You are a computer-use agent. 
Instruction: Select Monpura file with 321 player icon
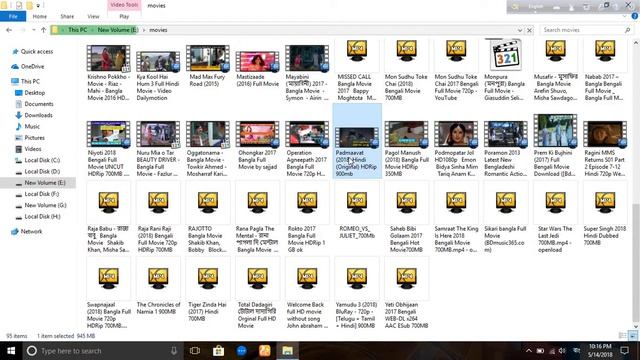[x=505, y=55]
